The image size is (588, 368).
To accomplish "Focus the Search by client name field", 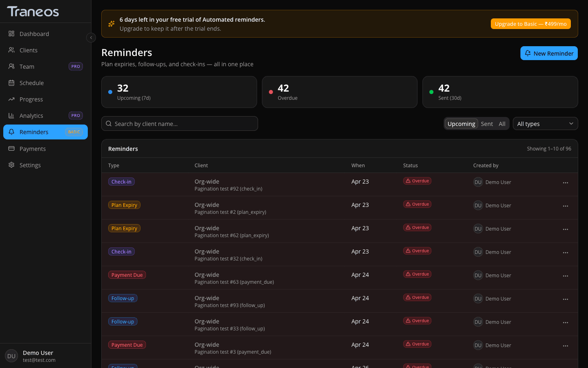I will pyautogui.click(x=180, y=123).
